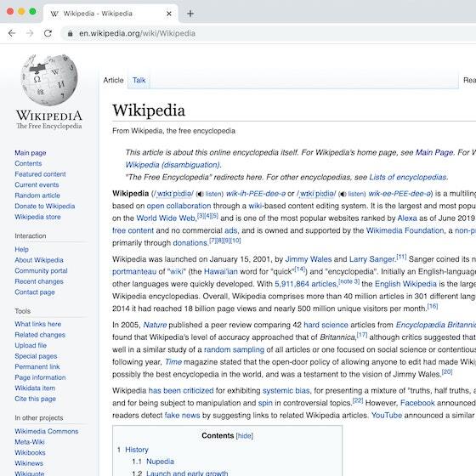
Task: Play the second pronunciation speaker icon
Action: point(343,194)
